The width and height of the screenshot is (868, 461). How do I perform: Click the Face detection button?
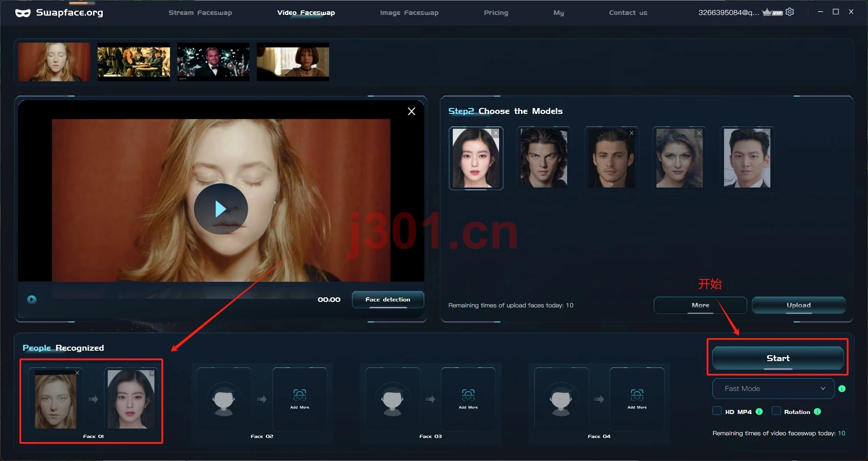[x=388, y=300]
